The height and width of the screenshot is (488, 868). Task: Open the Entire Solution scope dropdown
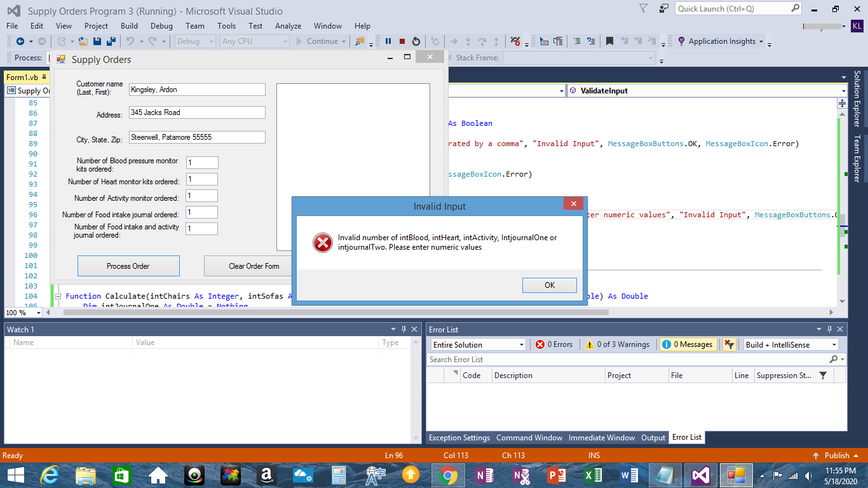pos(478,344)
